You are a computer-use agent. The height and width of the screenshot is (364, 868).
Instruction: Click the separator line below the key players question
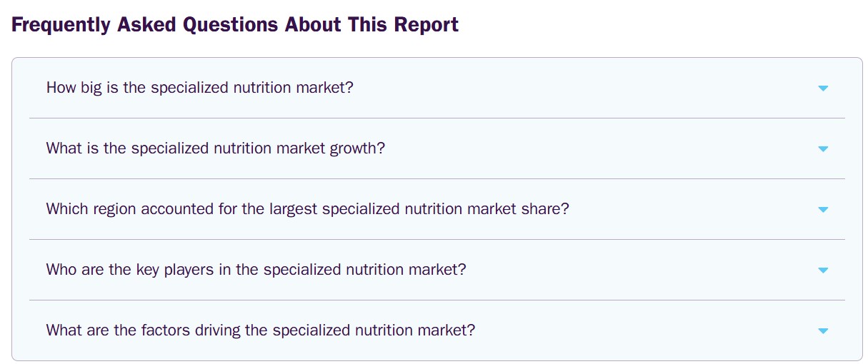point(437,300)
